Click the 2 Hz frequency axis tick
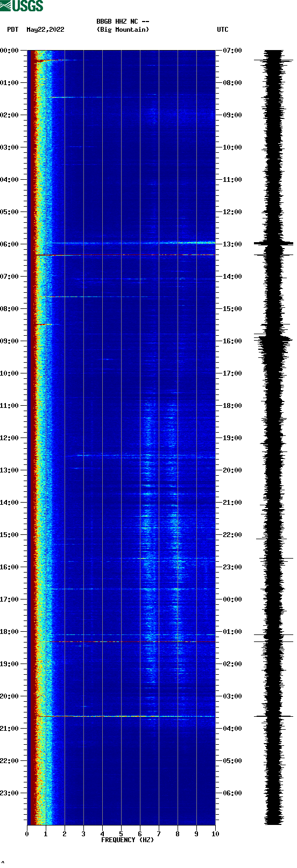Screen dimensions: 297x868 pos(65,834)
